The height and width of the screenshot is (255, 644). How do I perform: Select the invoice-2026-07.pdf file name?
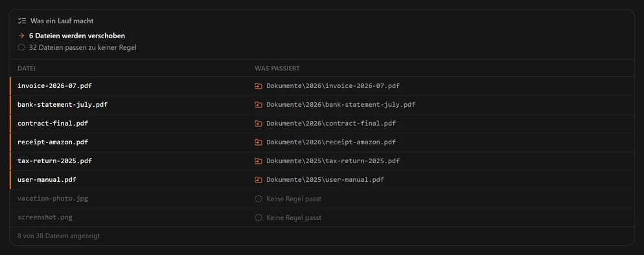(x=54, y=85)
